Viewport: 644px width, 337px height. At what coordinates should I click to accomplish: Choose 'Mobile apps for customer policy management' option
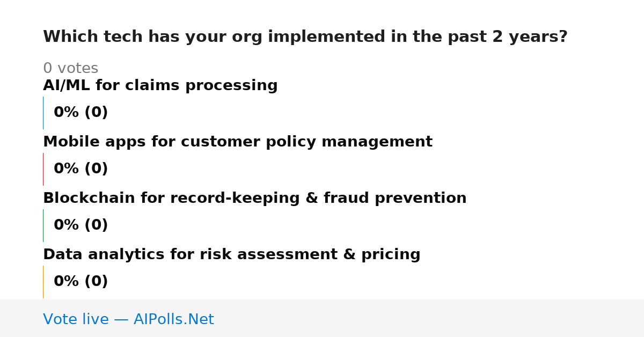[238, 142]
